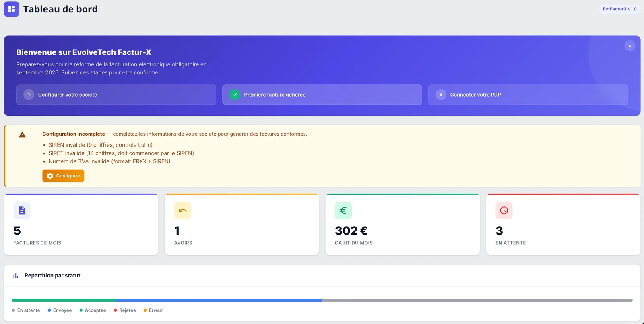This screenshot has width=644, height=324.
Task: Click the gray segment of the status bar
Action: pos(477,300)
